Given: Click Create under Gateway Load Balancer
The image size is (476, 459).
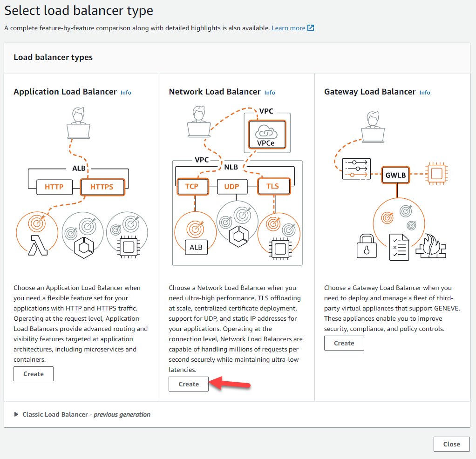Looking at the screenshot, I should point(344,343).
